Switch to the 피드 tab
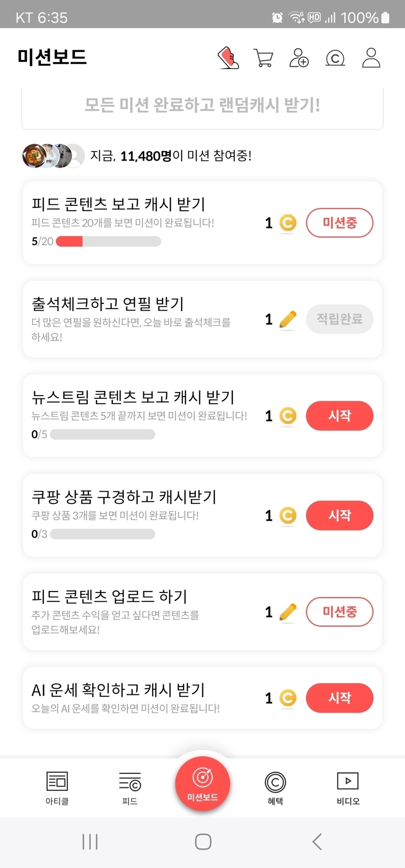The height and width of the screenshot is (868, 405). pos(130,788)
